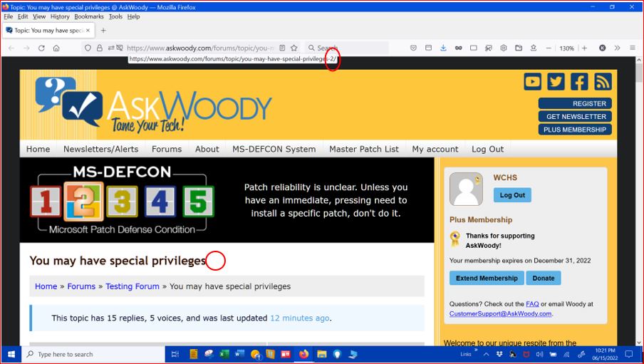Select MS-DEFCON level 2 tile
Viewport: 644px width, 364px height.
coord(84,202)
